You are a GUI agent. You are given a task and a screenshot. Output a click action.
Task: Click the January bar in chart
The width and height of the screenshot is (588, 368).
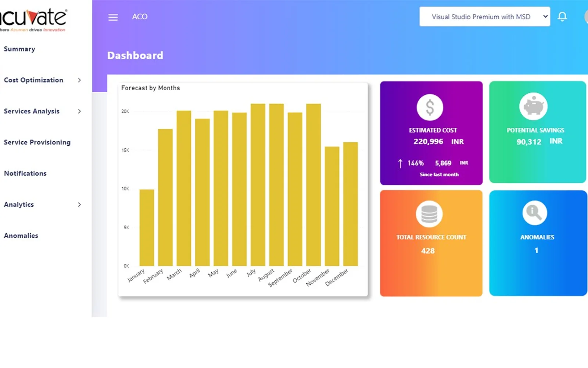point(147,228)
